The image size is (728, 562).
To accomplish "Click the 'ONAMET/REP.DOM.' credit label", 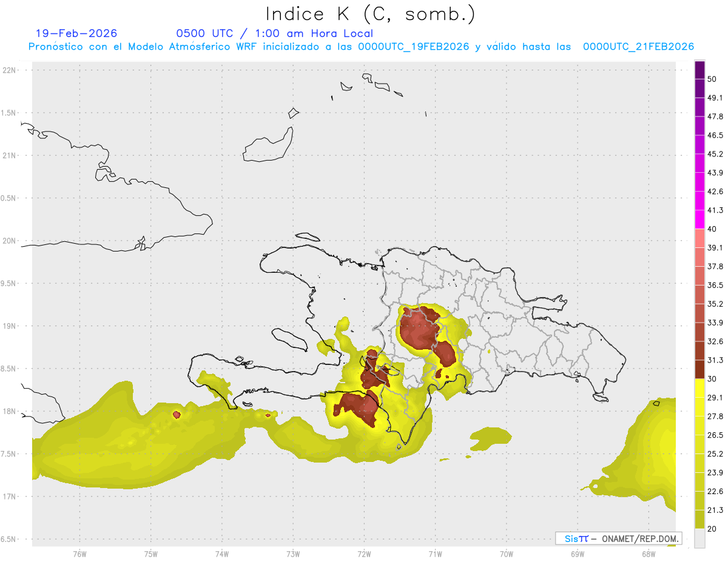I will point(641,538).
